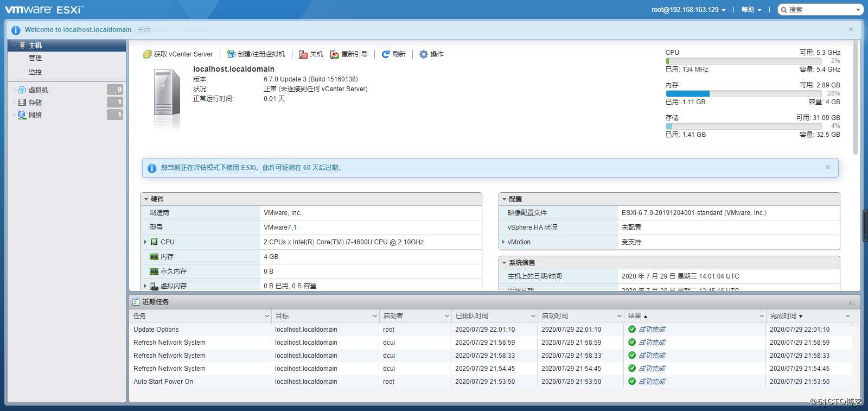Open the Actions (操作) gear icon
Viewport: 868px width, 411px height.
[x=424, y=54]
